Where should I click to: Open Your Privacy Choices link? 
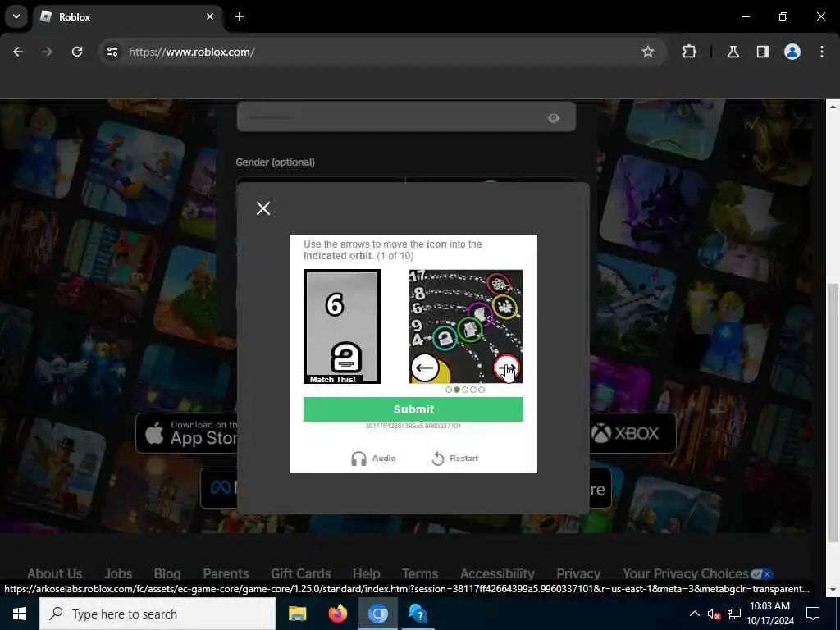(697, 573)
